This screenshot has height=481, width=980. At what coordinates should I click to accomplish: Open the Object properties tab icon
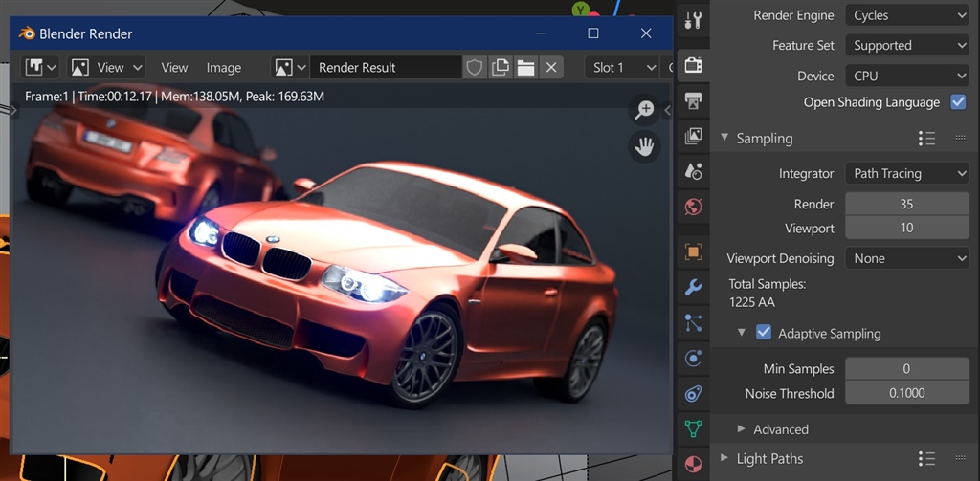click(x=693, y=251)
